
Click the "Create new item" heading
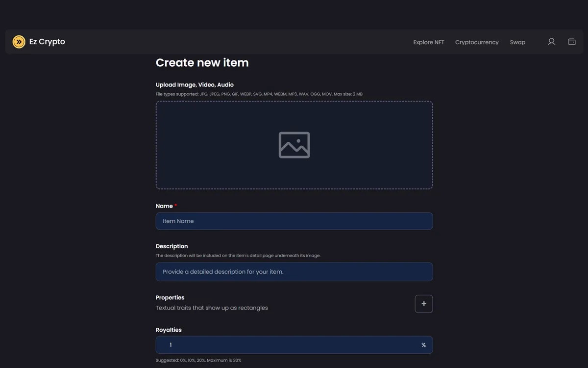coord(202,63)
